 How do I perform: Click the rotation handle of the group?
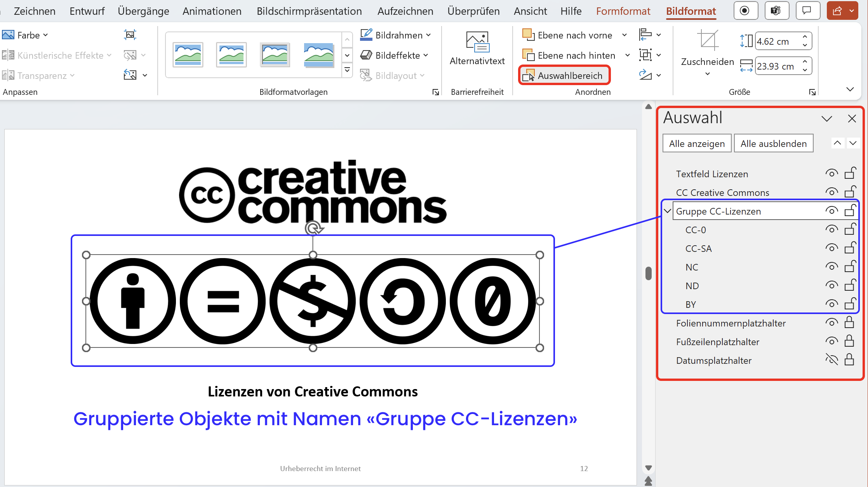click(x=313, y=228)
